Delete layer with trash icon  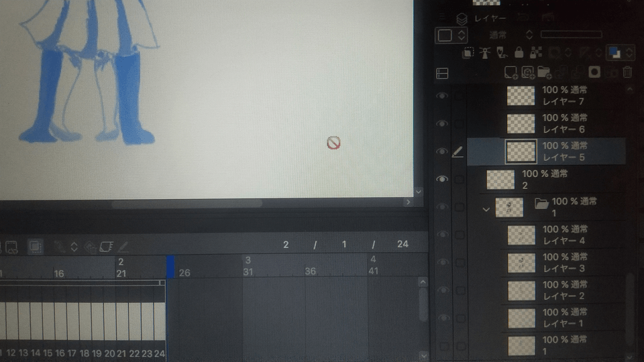click(x=627, y=72)
